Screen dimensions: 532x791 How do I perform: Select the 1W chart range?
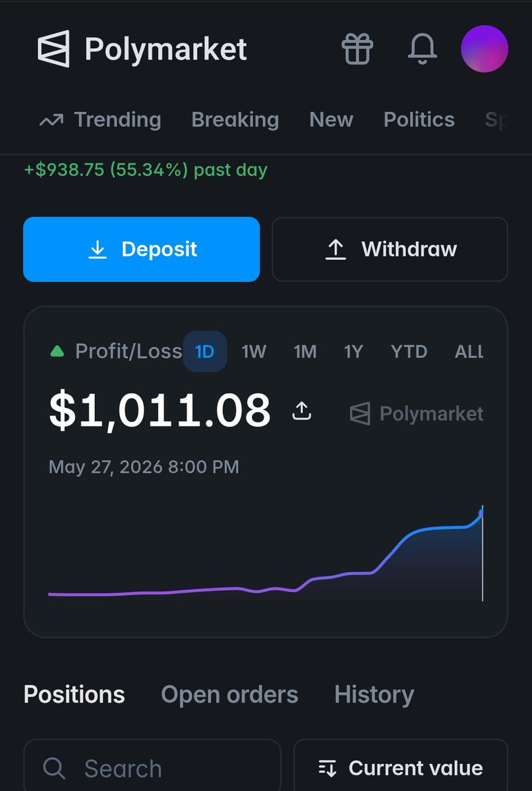click(254, 351)
